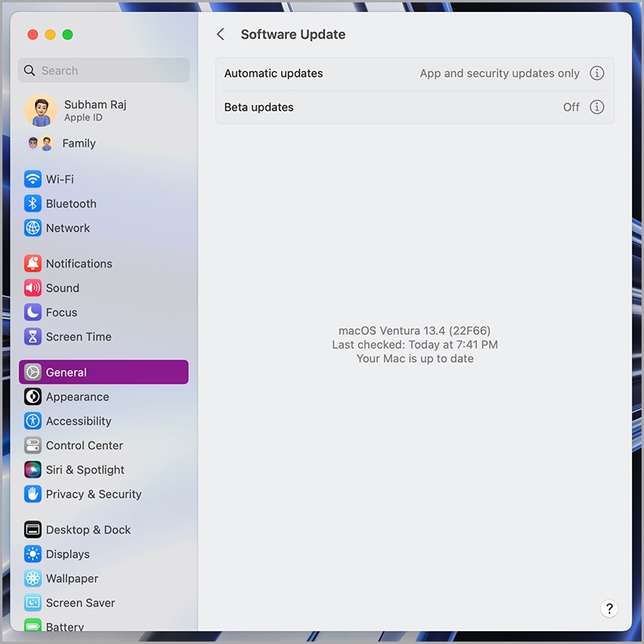The height and width of the screenshot is (644, 644).
Task: Open info for Beta updates
Action: pyautogui.click(x=597, y=107)
